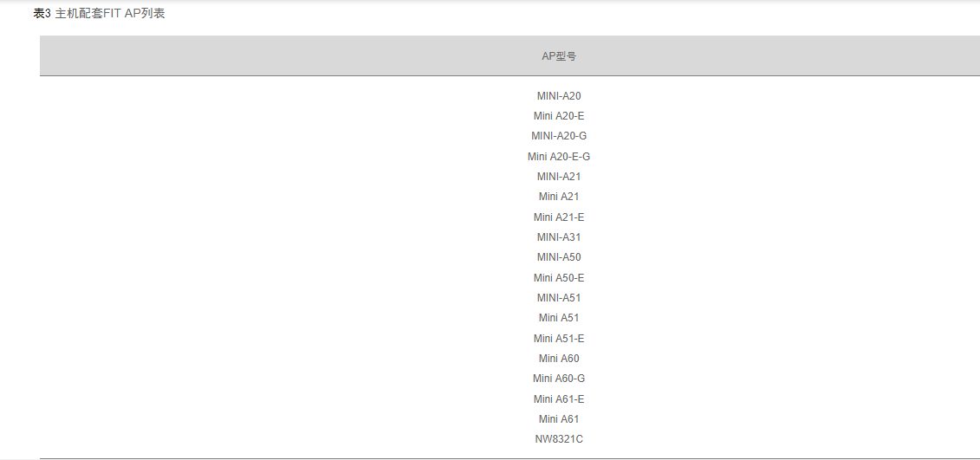Viewport: 980px width, 460px height.
Task: Select the Mini A21-E entry
Action: tap(559, 217)
